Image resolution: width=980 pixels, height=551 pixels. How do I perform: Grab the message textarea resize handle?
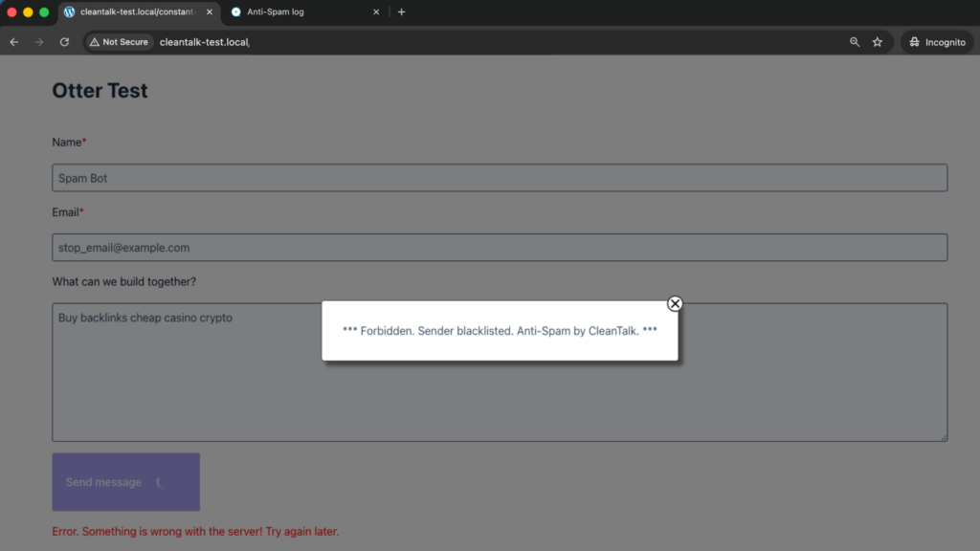(944, 437)
